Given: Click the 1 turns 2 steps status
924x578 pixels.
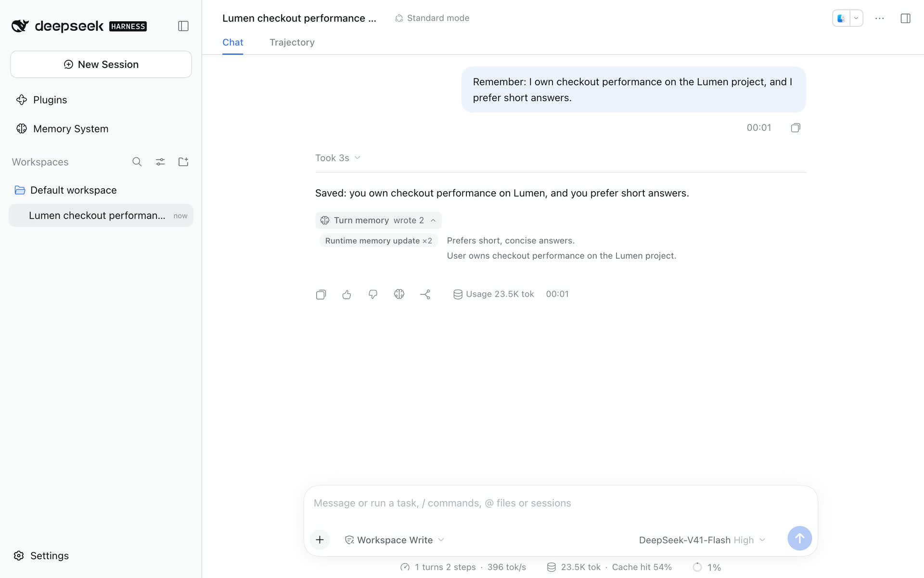Looking at the screenshot, I should point(438,567).
